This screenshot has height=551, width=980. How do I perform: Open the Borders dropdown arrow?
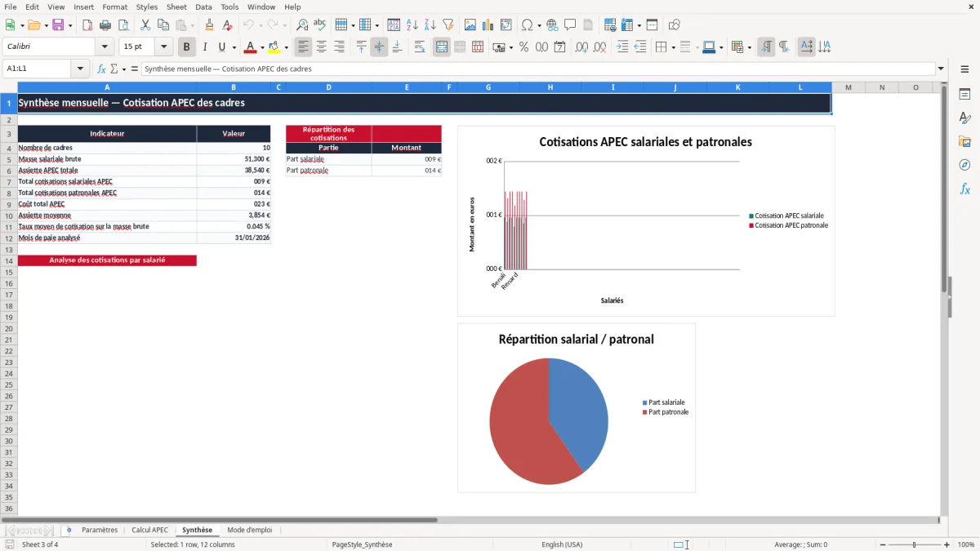[x=672, y=47]
